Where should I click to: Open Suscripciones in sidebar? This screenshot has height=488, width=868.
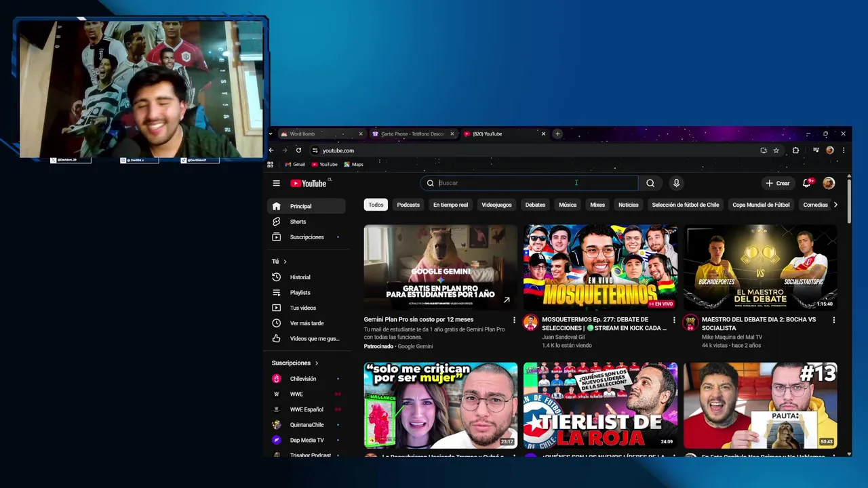307,237
